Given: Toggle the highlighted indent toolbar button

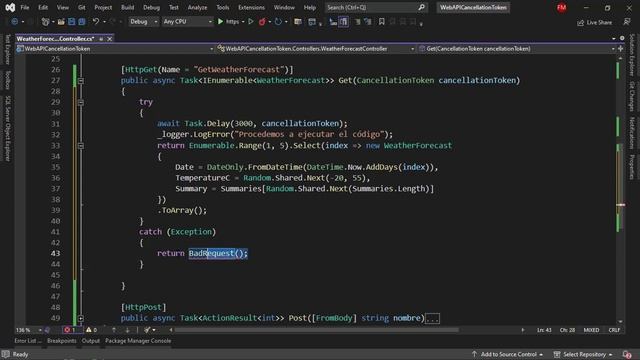Looking at the screenshot, I should [x=344, y=22].
